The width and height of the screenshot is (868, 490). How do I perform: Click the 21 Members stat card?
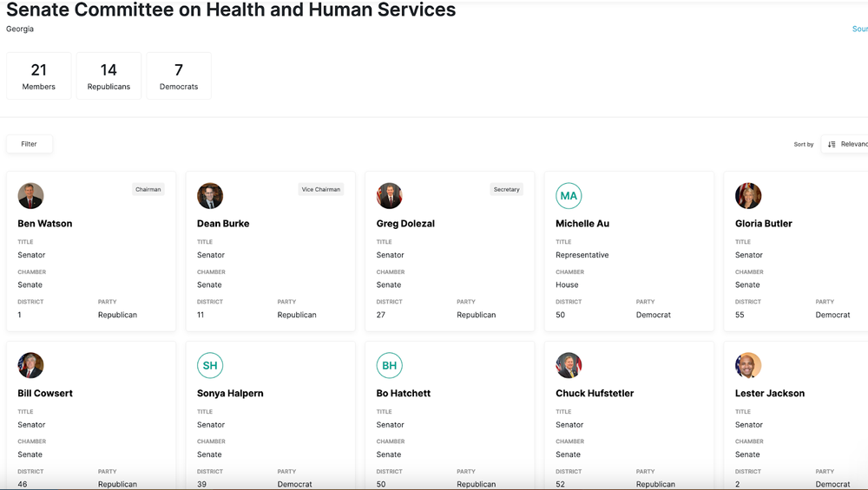coord(39,75)
